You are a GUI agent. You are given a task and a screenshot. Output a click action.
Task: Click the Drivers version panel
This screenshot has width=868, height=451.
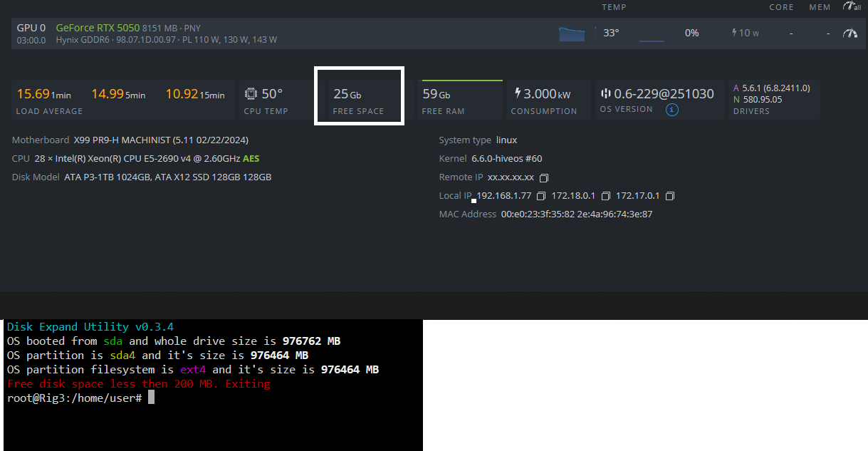[773, 99]
